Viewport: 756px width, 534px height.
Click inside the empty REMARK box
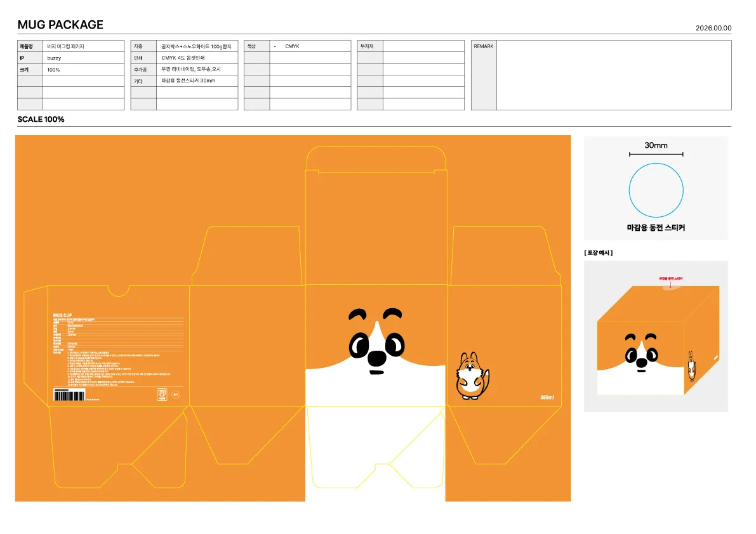614,75
